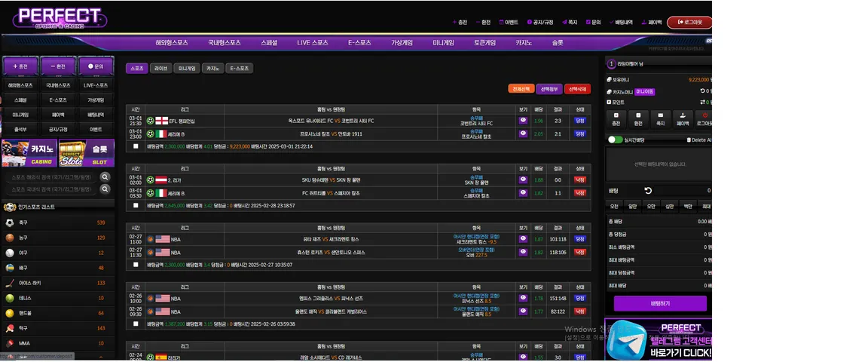Screen dimensions: 868x362
Task: Open 토큰게임 in top navigation
Action: pyautogui.click(x=484, y=43)
